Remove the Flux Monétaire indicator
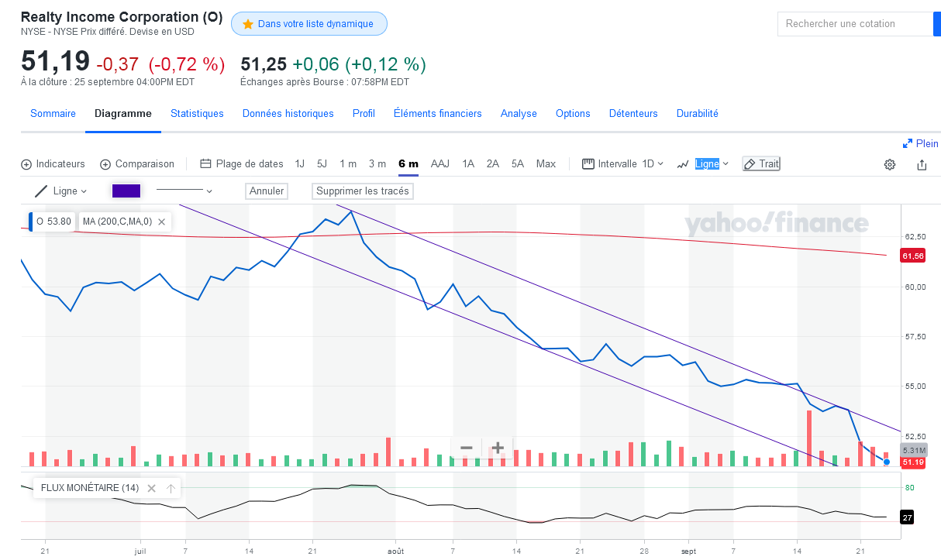This screenshot has width=941, height=560. (151, 488)
